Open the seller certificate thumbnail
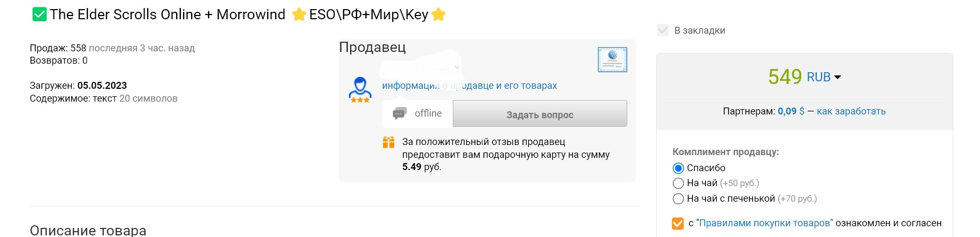980x237 pixels. (x=612, y=59)
